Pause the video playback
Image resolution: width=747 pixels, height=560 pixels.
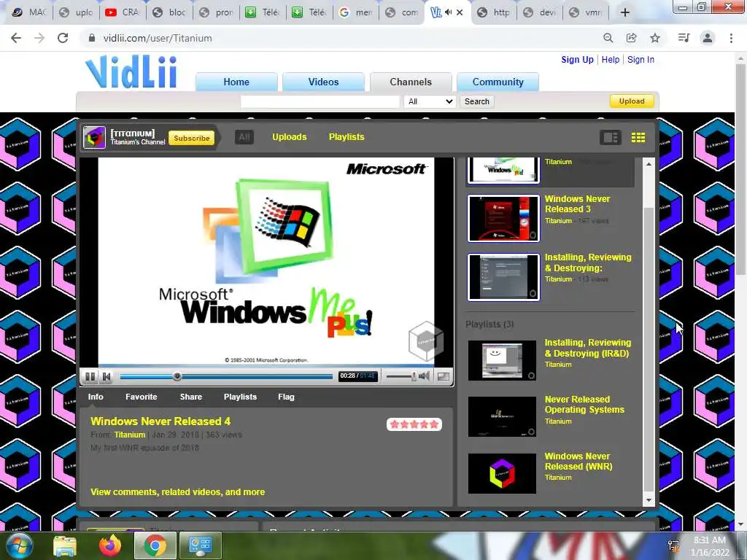90,376
